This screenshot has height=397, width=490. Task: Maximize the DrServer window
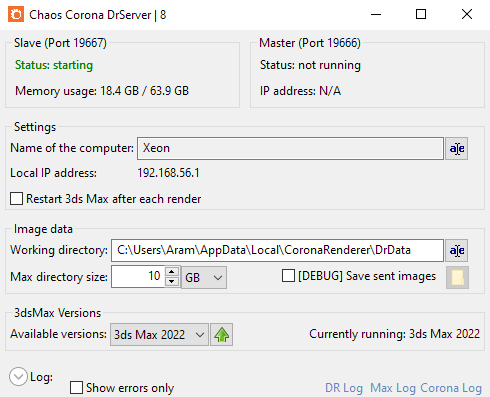click(x=421, y=14)
